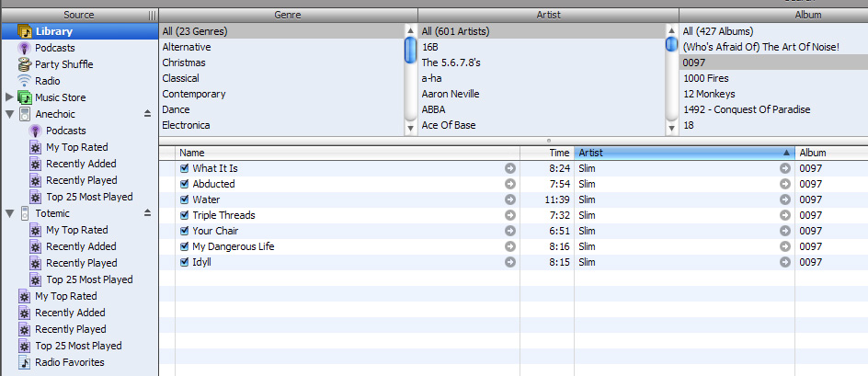Sort tracks by the Album column header
The height and width of the screenshot is (376, 868).
coord(831,153)
